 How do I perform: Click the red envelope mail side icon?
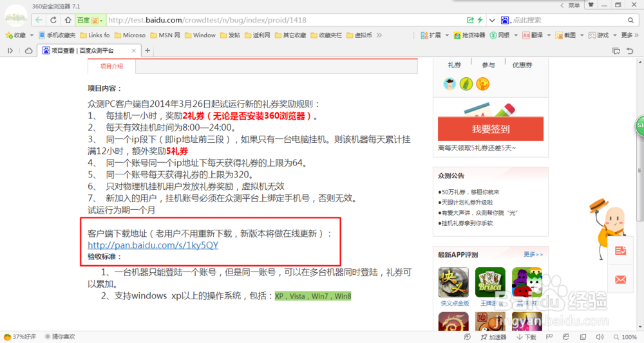pos(621,279)
